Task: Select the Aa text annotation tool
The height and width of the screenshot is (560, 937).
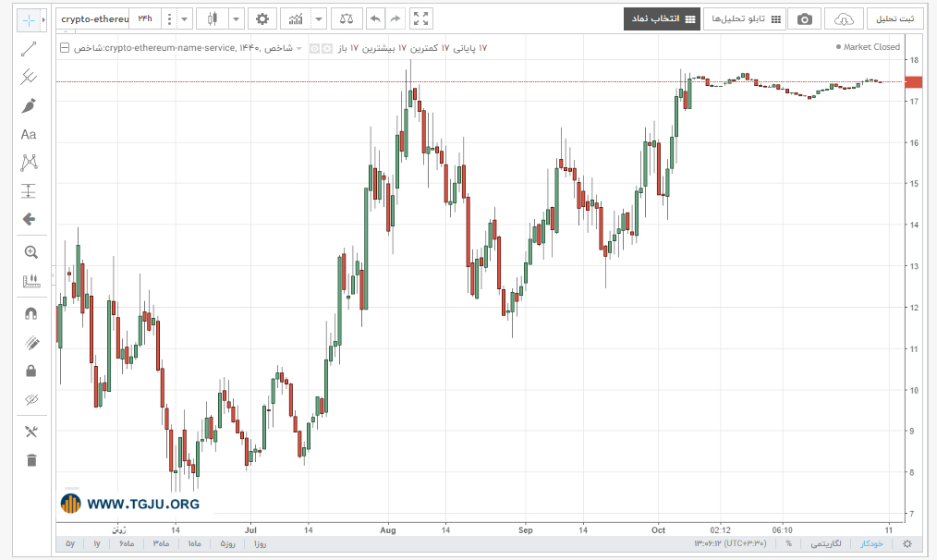Action: click(29, 135)
